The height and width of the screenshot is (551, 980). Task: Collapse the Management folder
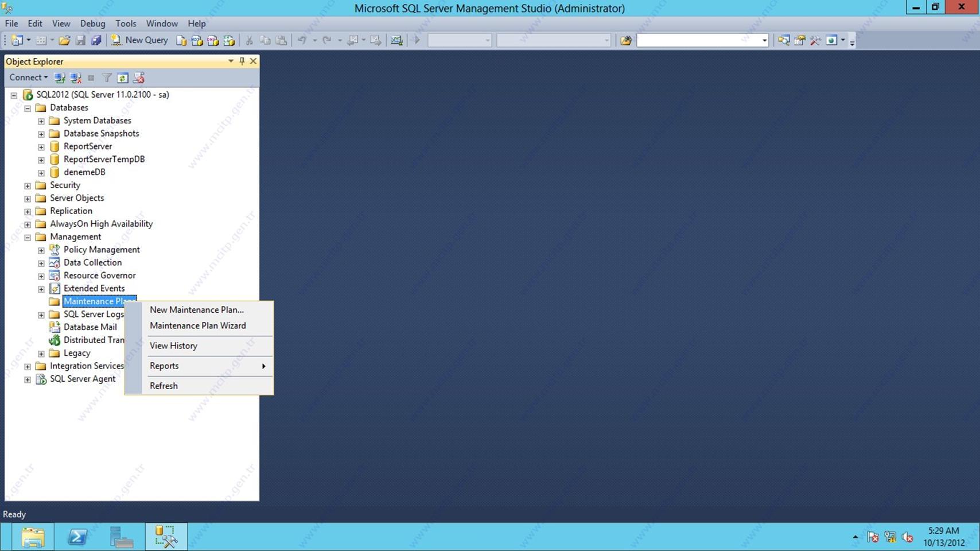point(28,237)
